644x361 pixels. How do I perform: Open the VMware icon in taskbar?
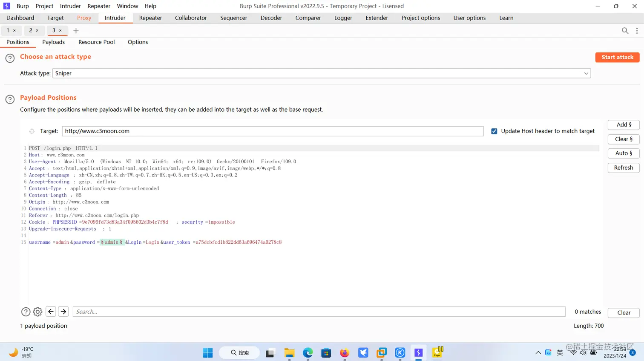382,352
